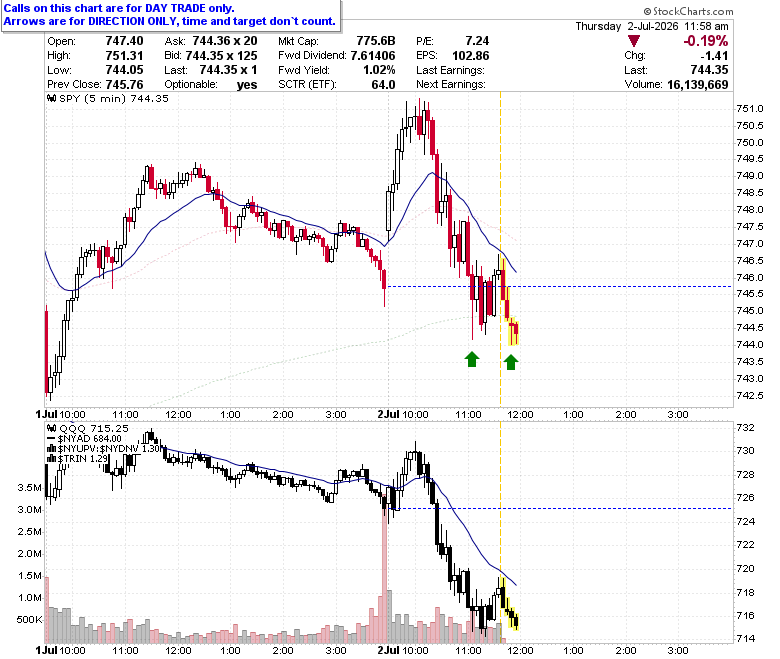Click the Low value 744.05
The image size is (780, 659).
pos(124,70)
